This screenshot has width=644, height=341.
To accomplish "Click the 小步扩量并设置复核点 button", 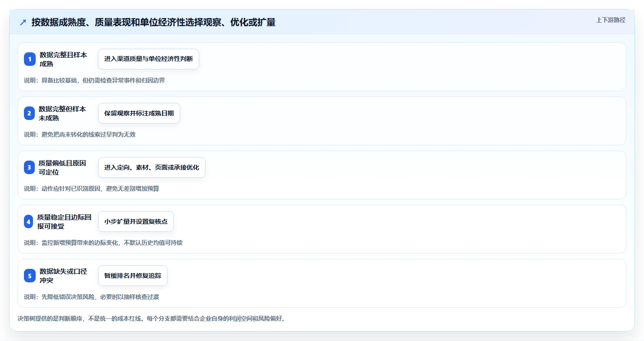I will (136, 221).
